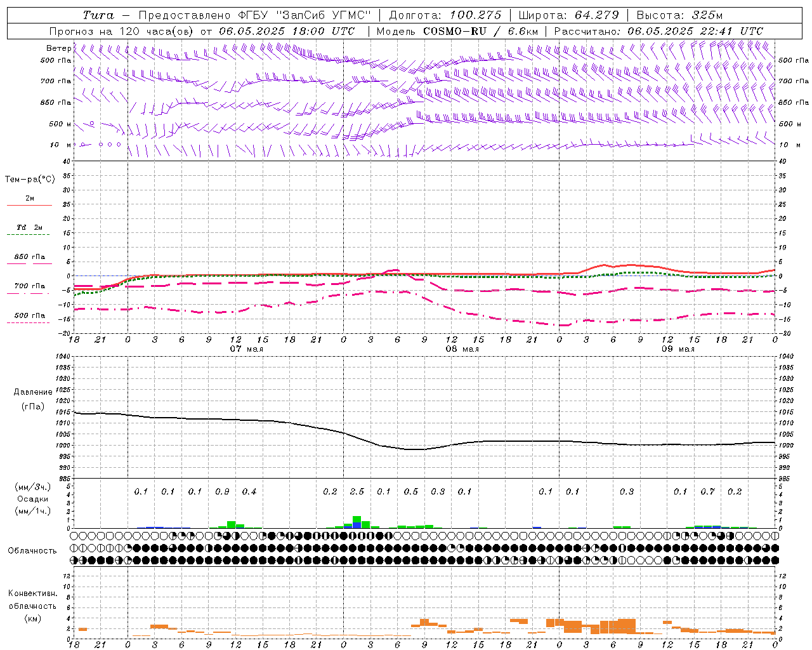Click the forecast start "06.05.2025 18:00 UTC"
The width and height of the screenshot is (812, 650).
pyautogui.click(x=287, y=31)
